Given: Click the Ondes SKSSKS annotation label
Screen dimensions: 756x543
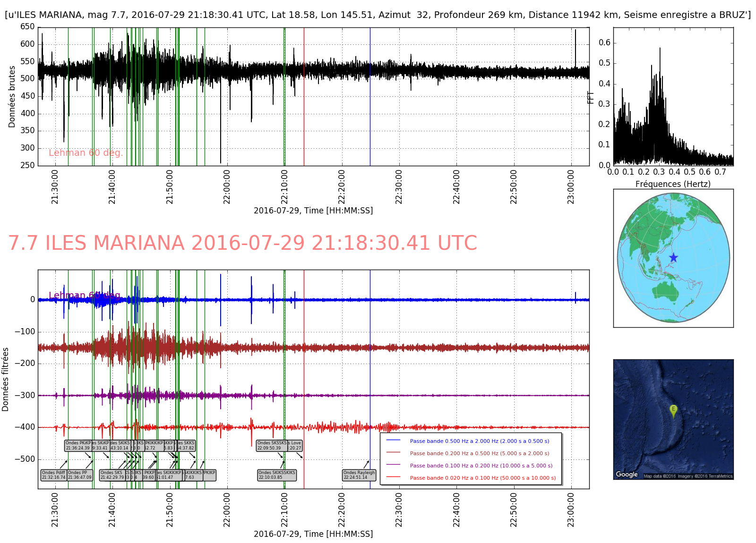Looking at the screenshot, I should point(272,446).
